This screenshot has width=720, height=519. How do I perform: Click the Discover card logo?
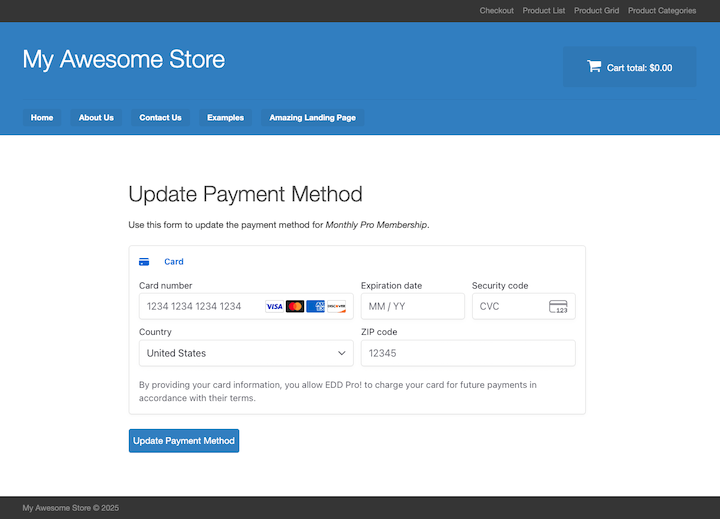336,306
